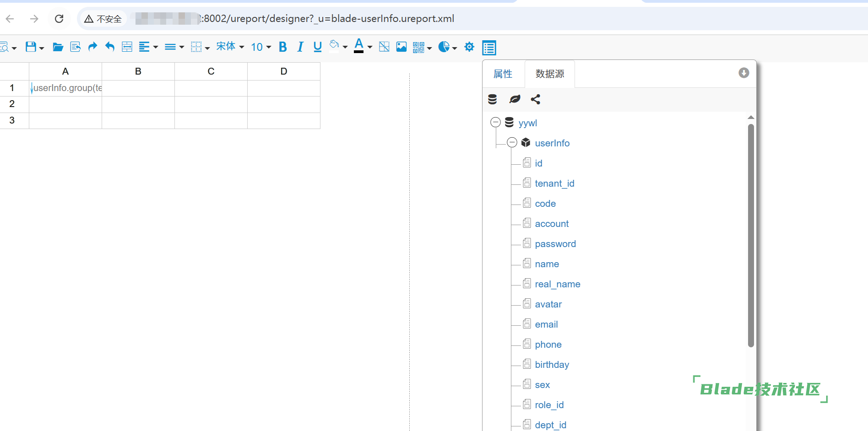Add a Spring Bean data source
The height and width of the screenshot is (431, 868).
515,99
